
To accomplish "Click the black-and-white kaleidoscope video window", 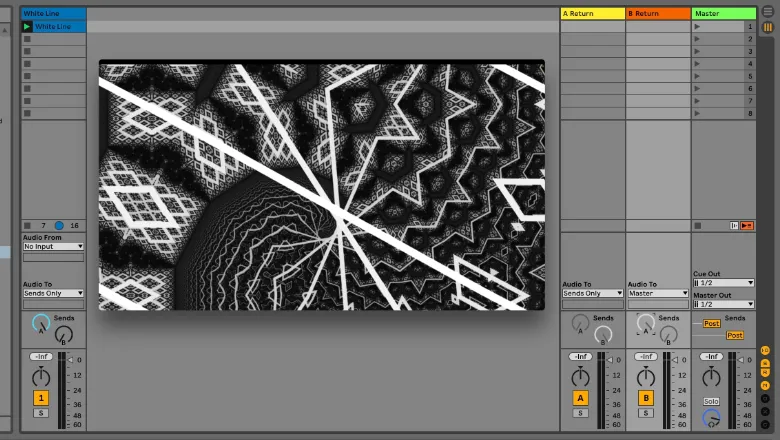I will tap(322, 185).
